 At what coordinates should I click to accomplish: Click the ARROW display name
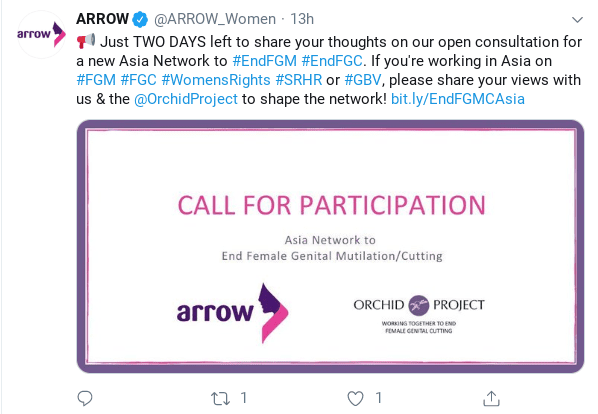[102, 19]
